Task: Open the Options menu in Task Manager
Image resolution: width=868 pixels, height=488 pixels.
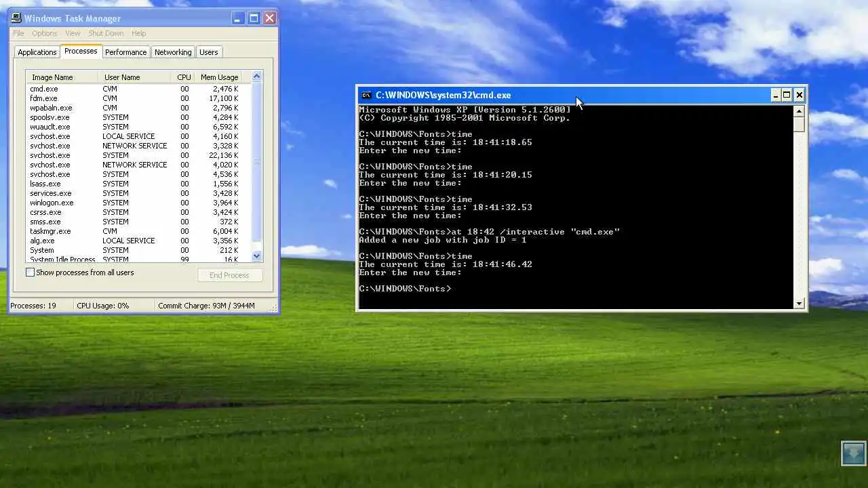Action: click(x=45, y=33)
